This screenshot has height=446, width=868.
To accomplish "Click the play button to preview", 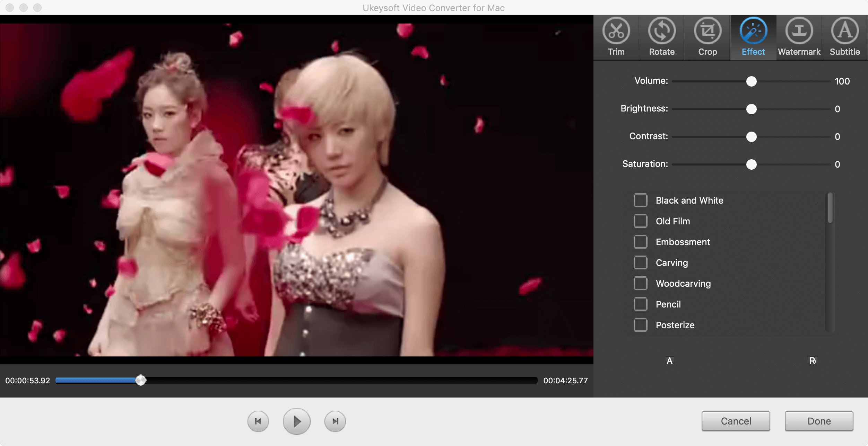I will pos(296,421).
